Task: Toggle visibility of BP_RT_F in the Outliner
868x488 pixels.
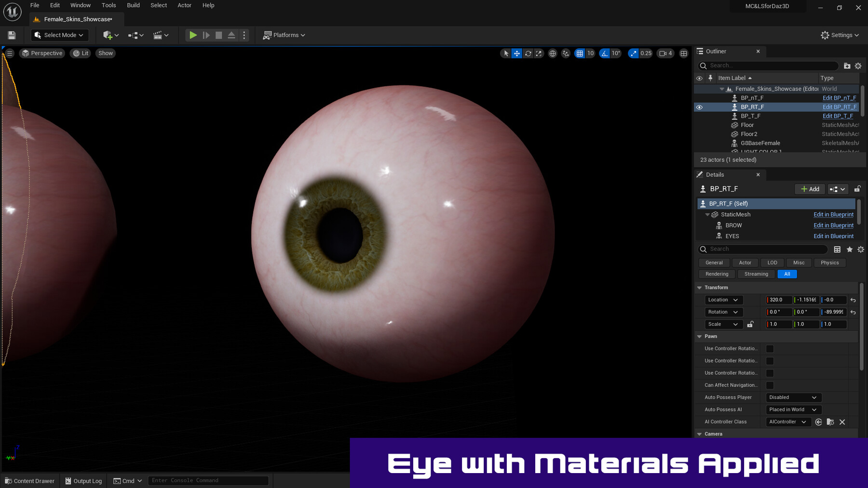Action: click(x=700, y=107)
